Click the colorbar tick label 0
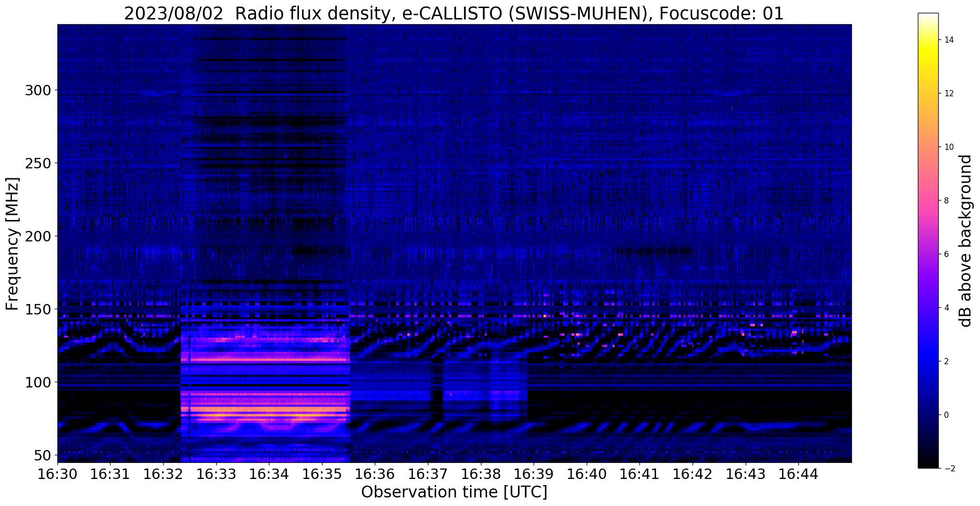980x506 pixels. click(x=946, y=415)
